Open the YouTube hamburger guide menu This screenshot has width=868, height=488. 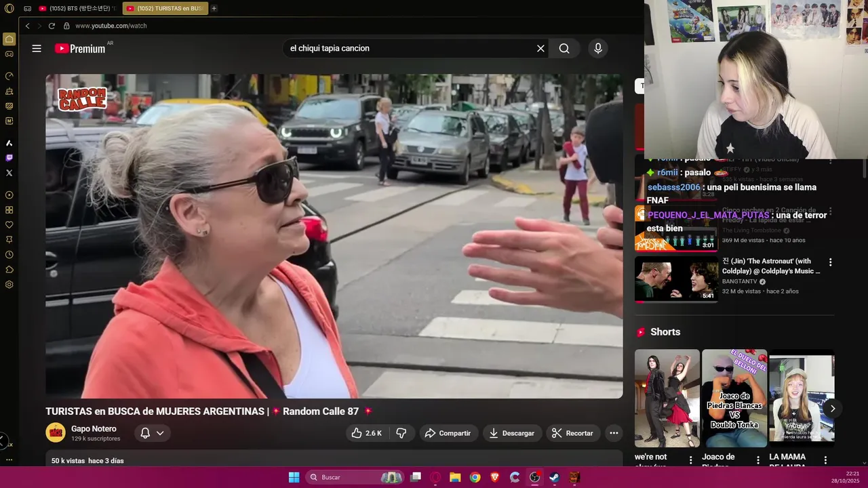[x=37, y=48]
